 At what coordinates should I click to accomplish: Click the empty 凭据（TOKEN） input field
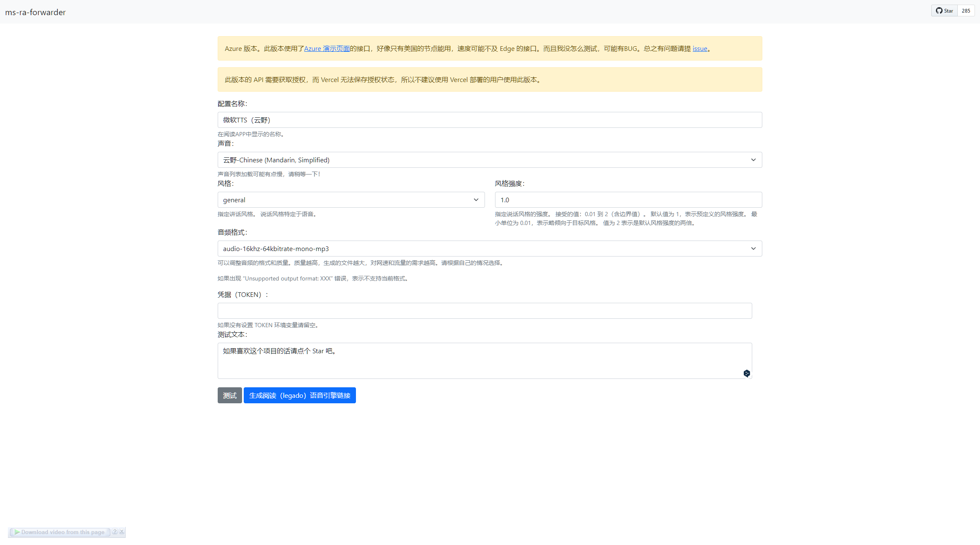(485, 311)
